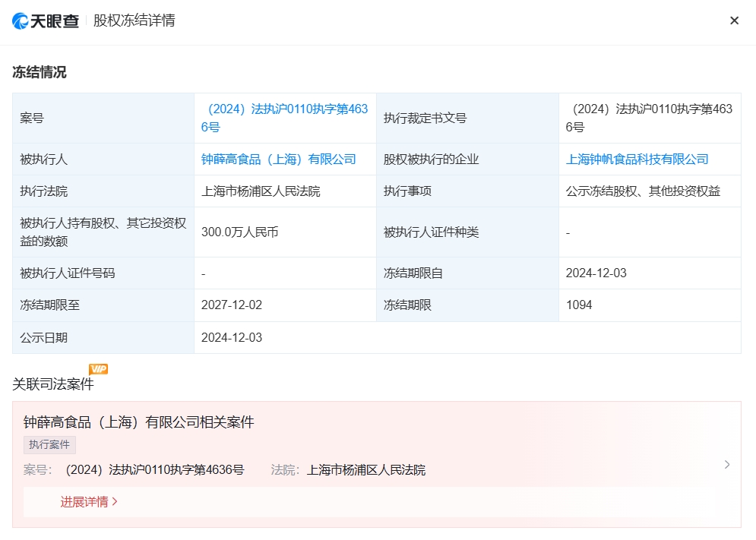756x540 pixels.
Task: Select the 关联司法案件 section heading
Action: (x=53, y=384)
